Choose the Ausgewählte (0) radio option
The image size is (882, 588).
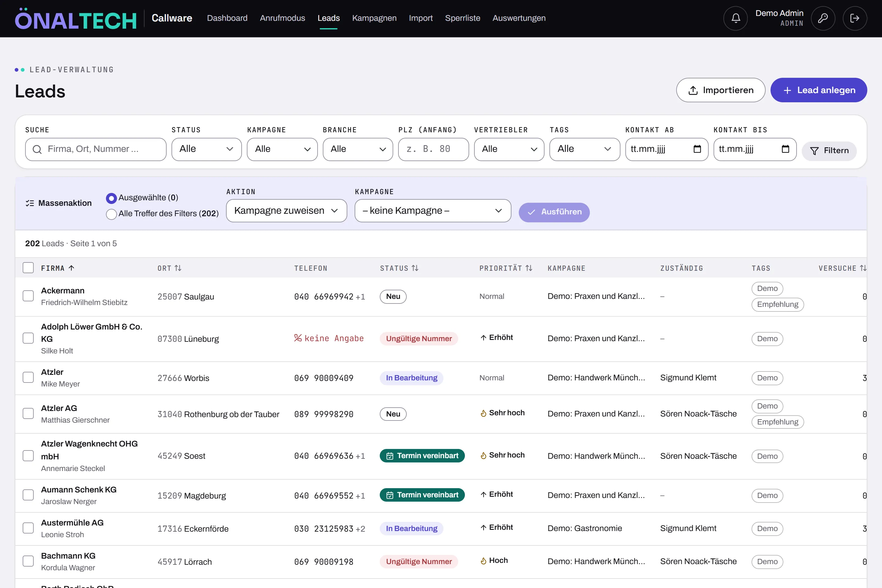[111, 198]
